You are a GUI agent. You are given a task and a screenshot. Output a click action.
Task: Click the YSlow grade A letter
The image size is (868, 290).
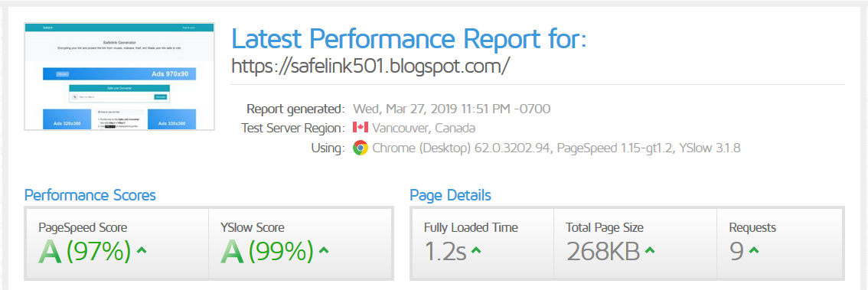[x=233, y=251]
